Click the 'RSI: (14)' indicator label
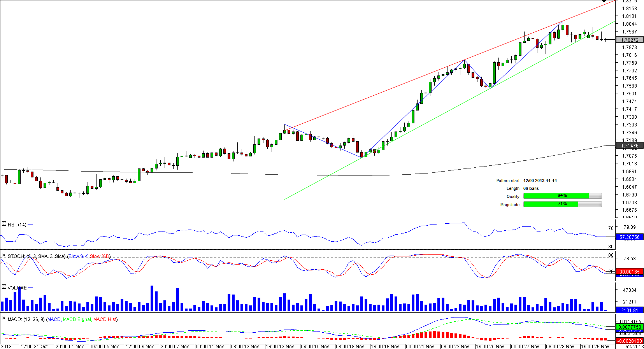Screen dimensions: 644x349 (17, 225)
